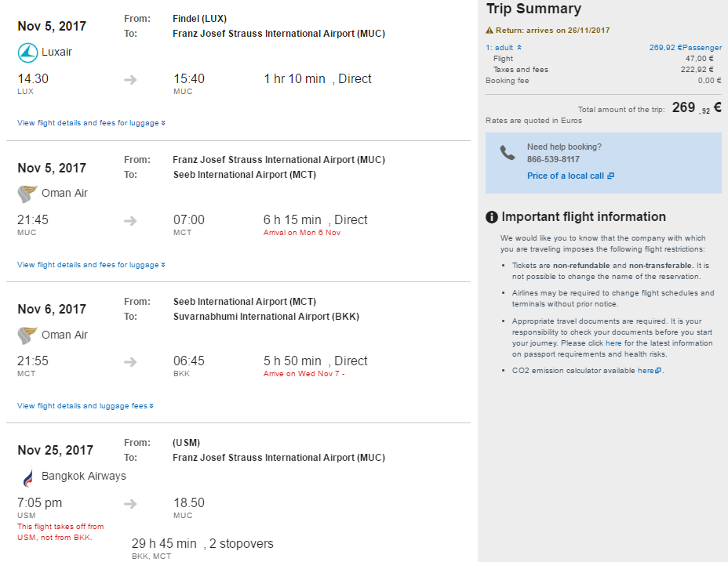Click 'Arrival on Mon 6 Nov' red notice
728x562 pixels.
click(302, 233)
